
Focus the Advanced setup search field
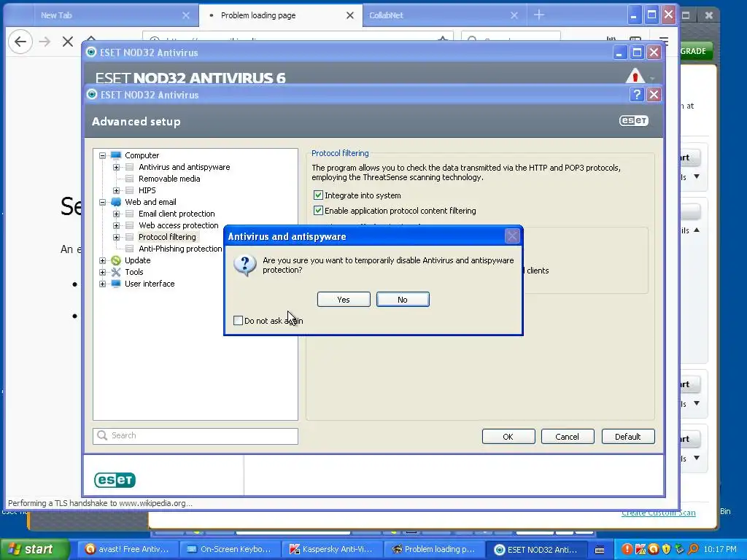(196, 436)
